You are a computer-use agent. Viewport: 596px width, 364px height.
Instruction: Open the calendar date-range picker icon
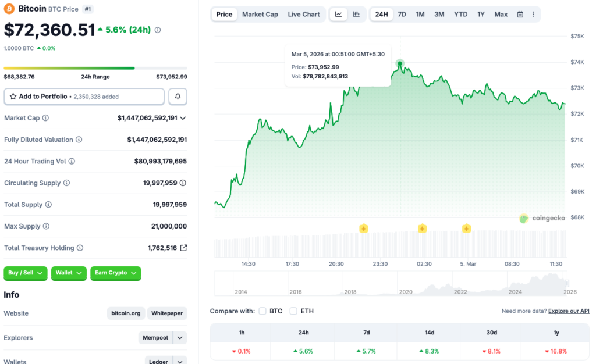tap(520, 14)
